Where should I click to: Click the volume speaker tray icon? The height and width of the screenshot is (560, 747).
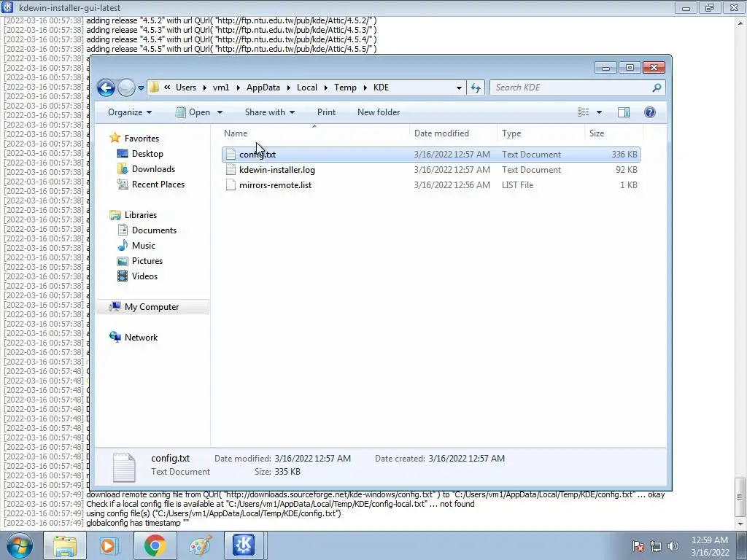tap(673, 546)
